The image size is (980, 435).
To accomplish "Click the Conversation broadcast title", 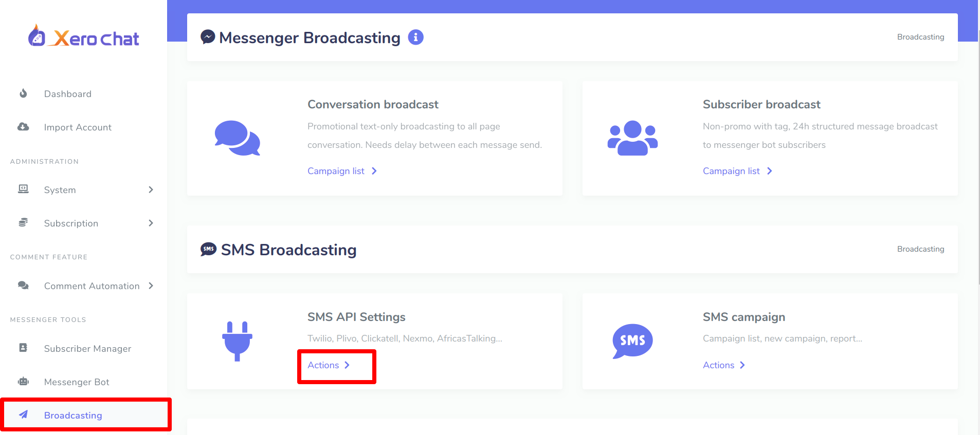I will click(373, 104).
